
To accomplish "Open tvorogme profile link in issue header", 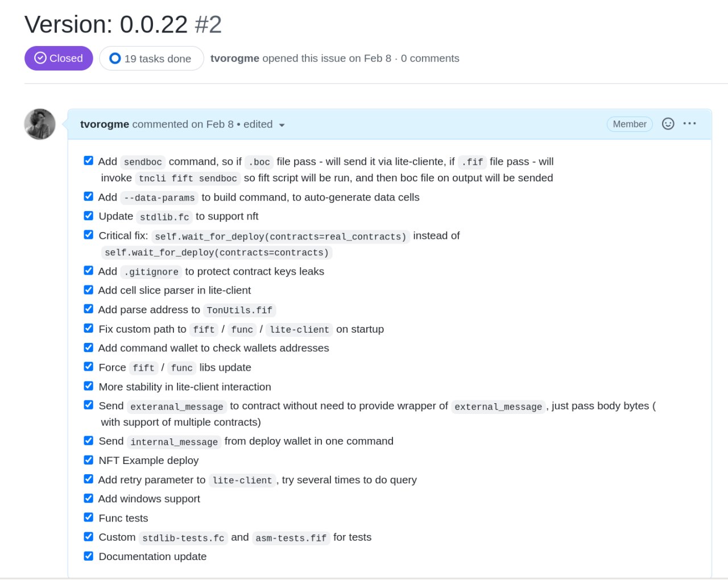I will 235,58.
